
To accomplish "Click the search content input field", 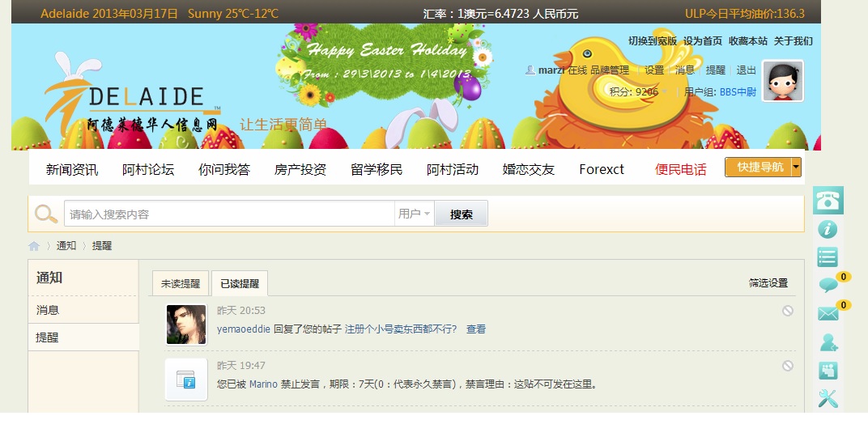I will click(x=229, y=214).
